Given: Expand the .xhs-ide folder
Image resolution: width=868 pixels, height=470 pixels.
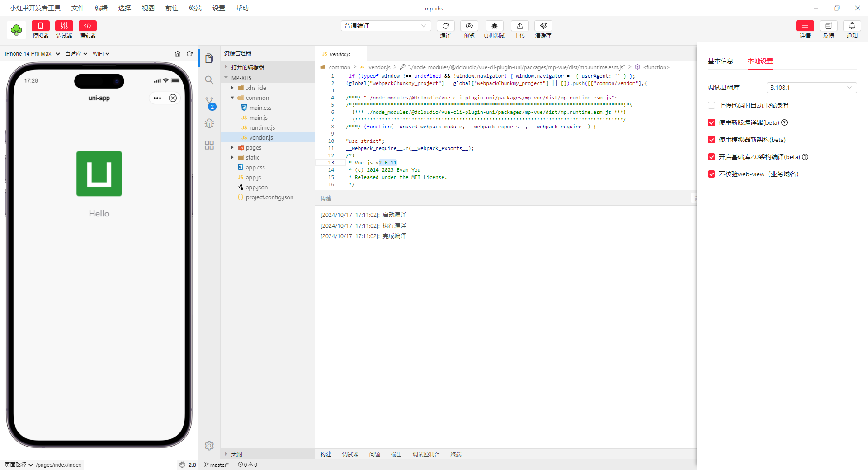Looking at the screenshot, I should coord(268,88).
